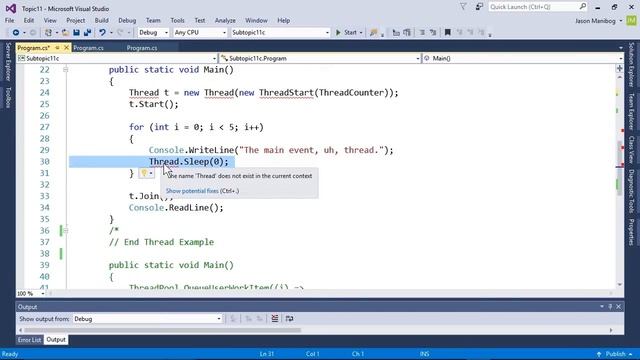Click the New Project toolbar icon
The width and height of the screenshot is (640, 360).
point(48,32)
